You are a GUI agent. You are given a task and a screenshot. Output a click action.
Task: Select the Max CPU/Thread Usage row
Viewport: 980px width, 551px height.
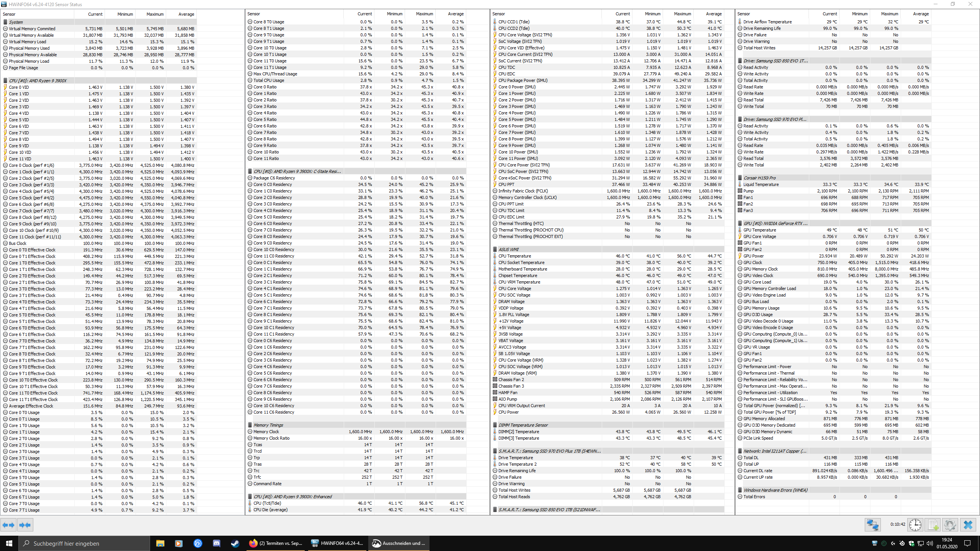click(x=356, y=74)
